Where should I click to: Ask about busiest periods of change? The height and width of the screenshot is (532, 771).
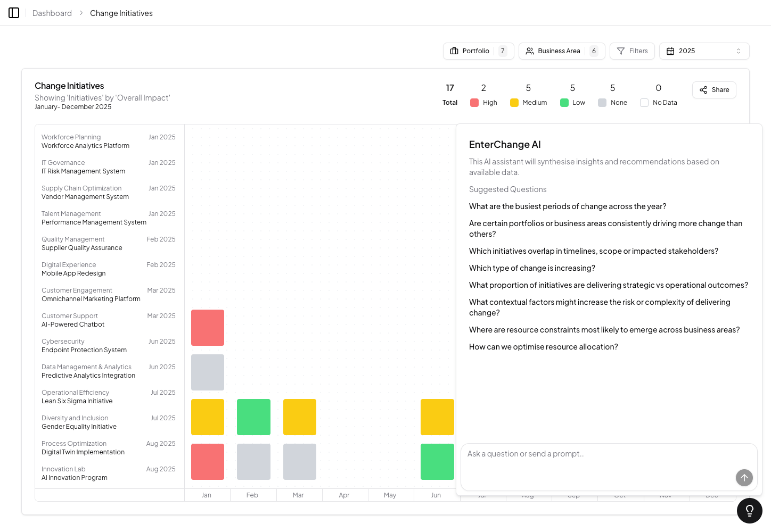tap(568, 206)
